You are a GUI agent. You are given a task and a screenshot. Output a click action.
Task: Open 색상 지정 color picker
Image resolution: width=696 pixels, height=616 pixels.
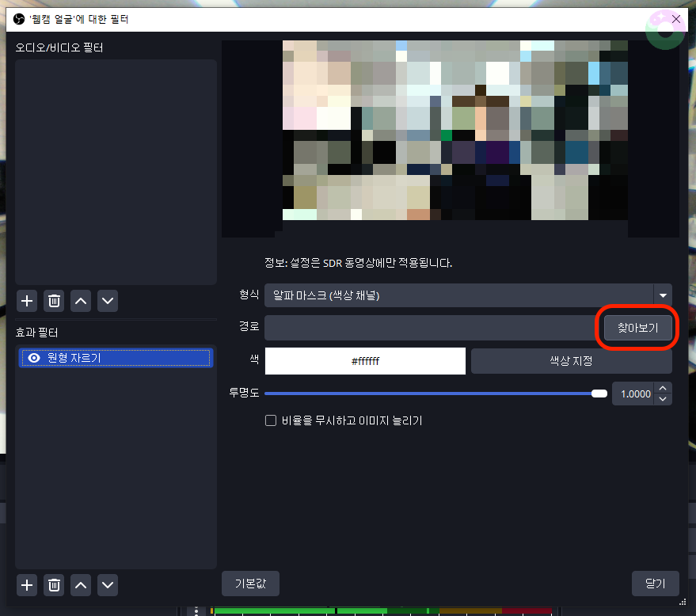571,361
